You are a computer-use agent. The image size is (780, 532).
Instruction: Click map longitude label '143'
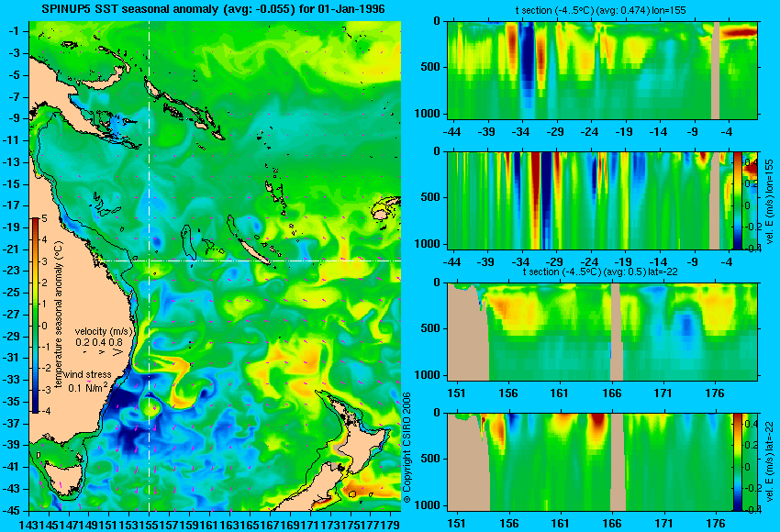28,524
